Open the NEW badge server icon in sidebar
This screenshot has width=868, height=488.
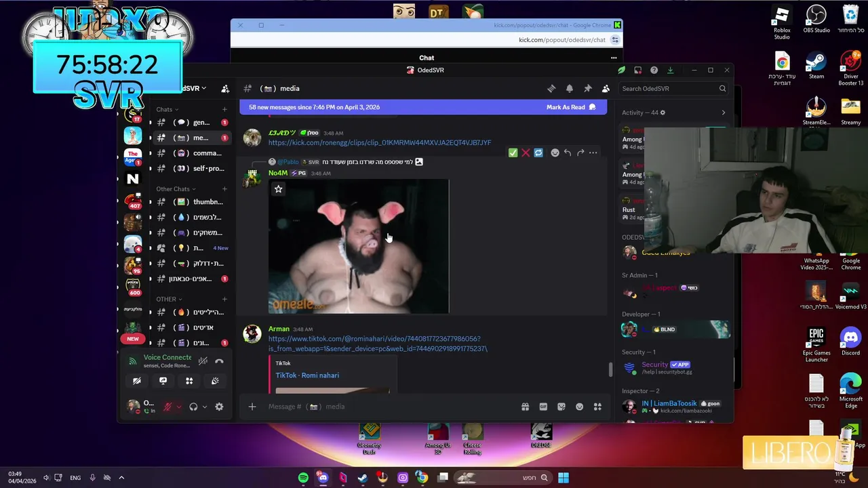pos(133,338)
